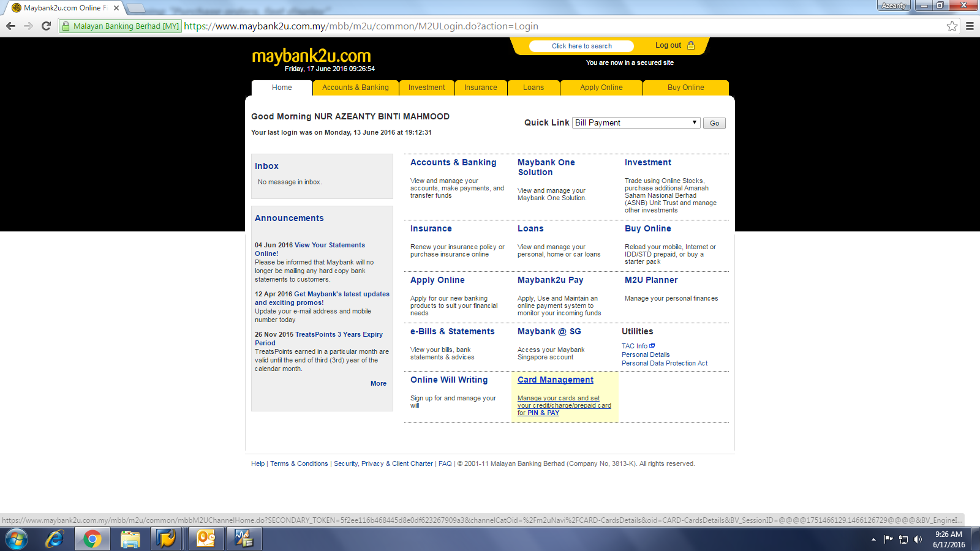Viewport: 980px width, 551px height.
Task: Open the Apply Online tab
Action: [x=601, y=88]
